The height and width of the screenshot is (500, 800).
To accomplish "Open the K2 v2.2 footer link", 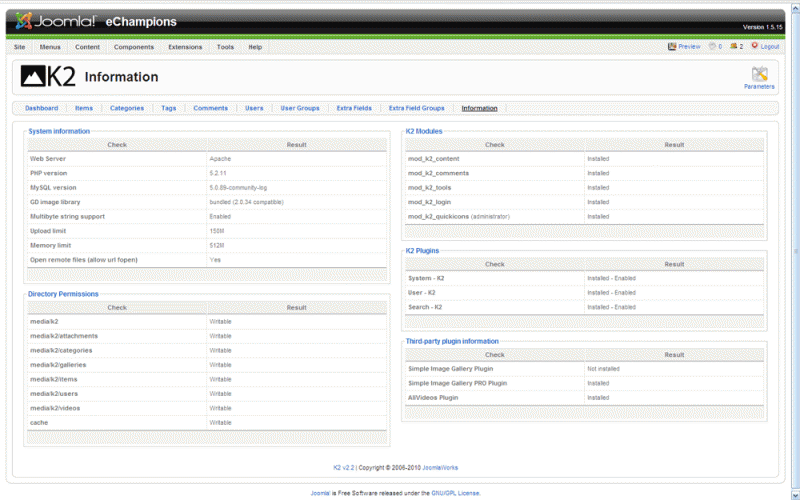I will pos(343,467).
